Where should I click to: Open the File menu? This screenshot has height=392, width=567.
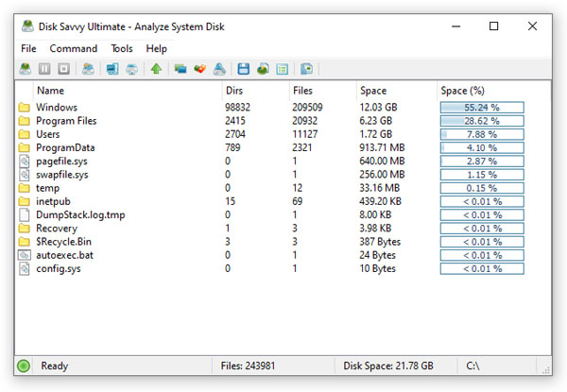tap(28, 48)
